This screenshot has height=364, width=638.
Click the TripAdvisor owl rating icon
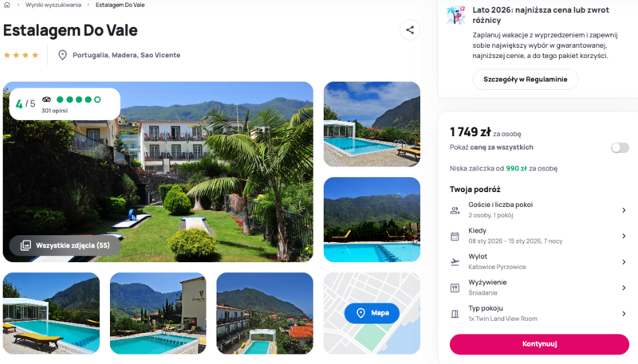[x=46, y=100]
